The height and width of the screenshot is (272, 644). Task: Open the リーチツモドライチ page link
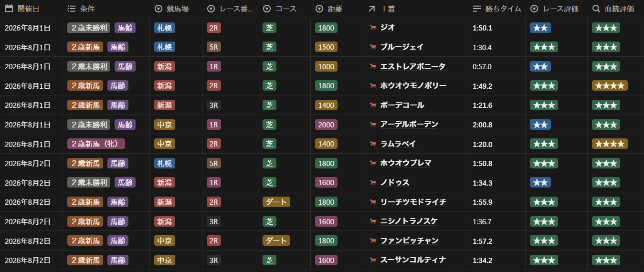(x=413, y=202)
